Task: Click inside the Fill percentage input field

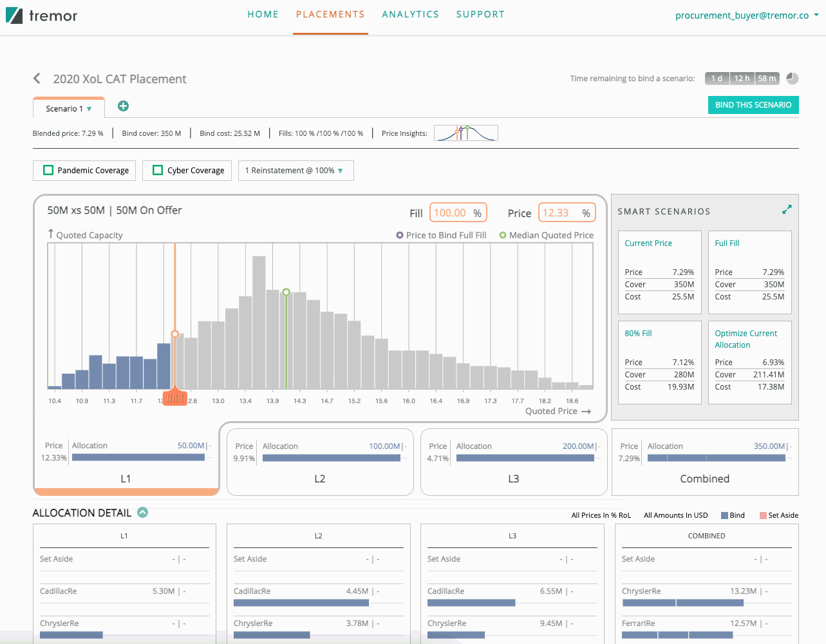Action: tap(458, 212)
